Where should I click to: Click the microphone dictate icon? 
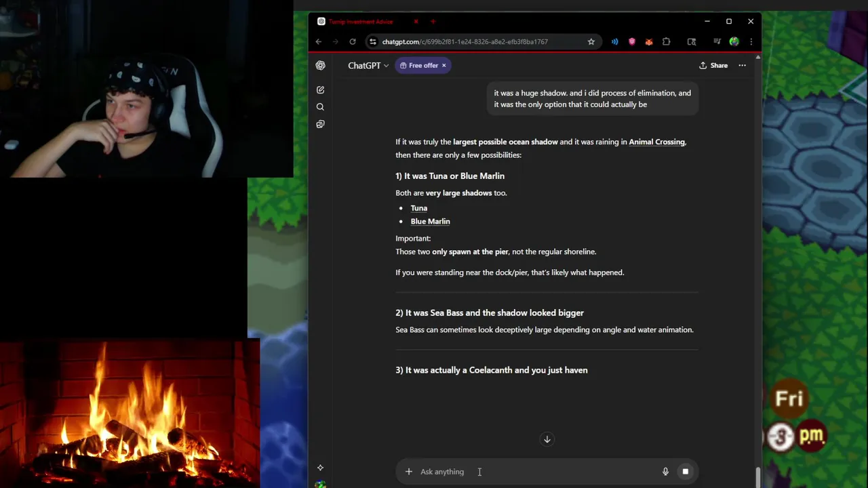(x=665, y=472)
